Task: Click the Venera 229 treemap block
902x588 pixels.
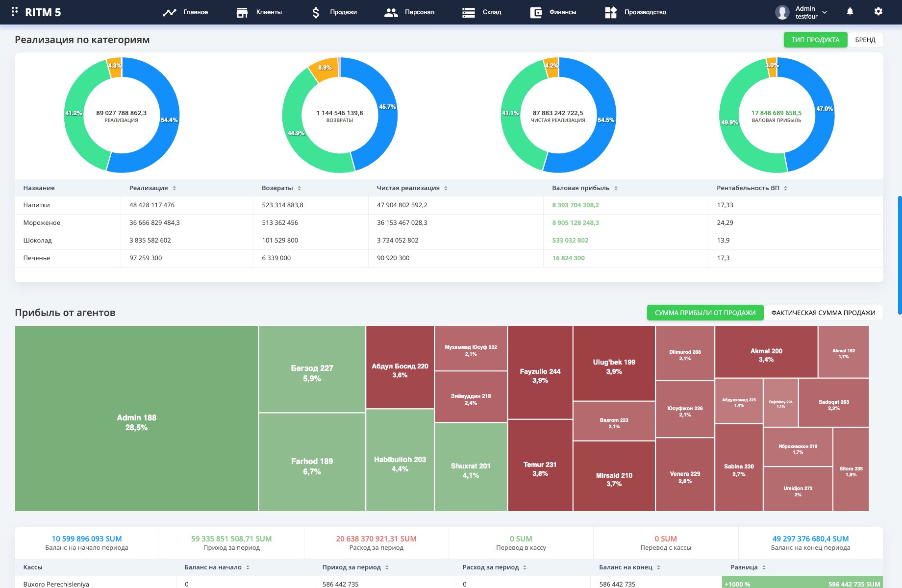Action: click(x=685, y=475)
